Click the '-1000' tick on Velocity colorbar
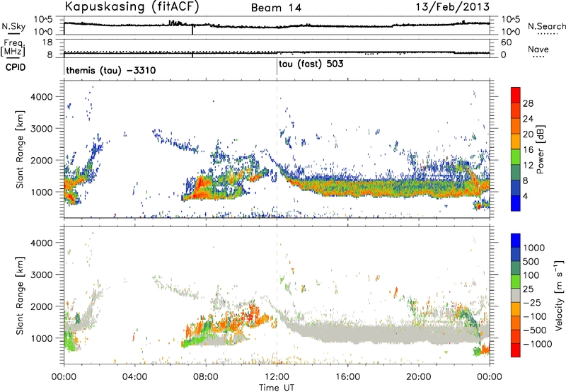The image size is (566, 392). [538, 344]
